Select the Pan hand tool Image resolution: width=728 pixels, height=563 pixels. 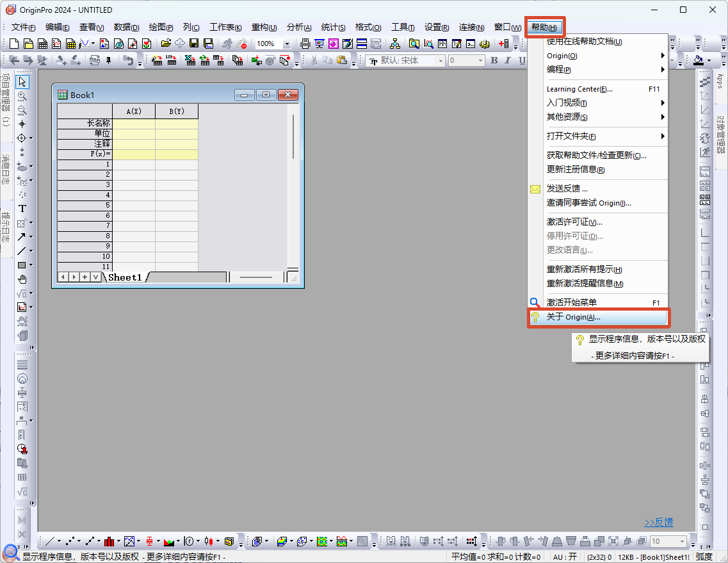22,279
